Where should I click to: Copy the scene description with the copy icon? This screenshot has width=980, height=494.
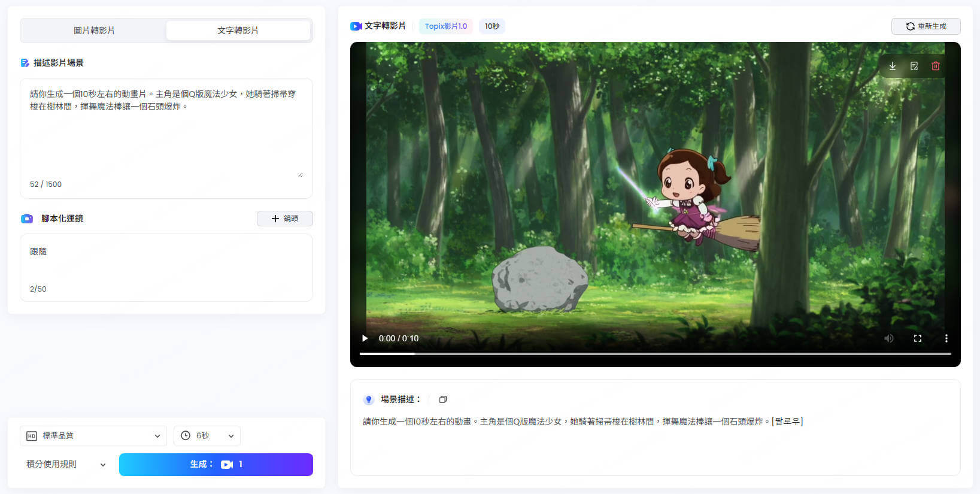click(x=443, y=399)
